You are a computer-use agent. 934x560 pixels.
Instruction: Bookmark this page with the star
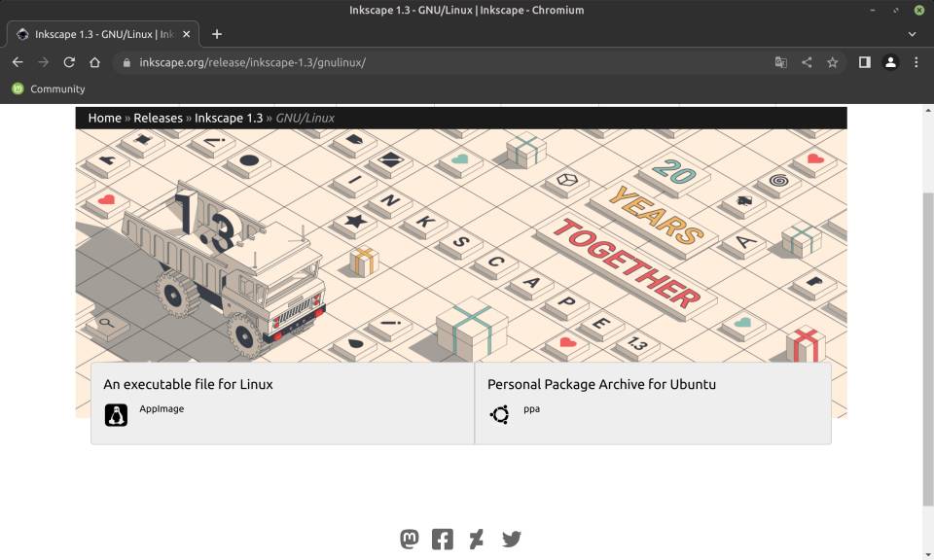pos(832,62)
